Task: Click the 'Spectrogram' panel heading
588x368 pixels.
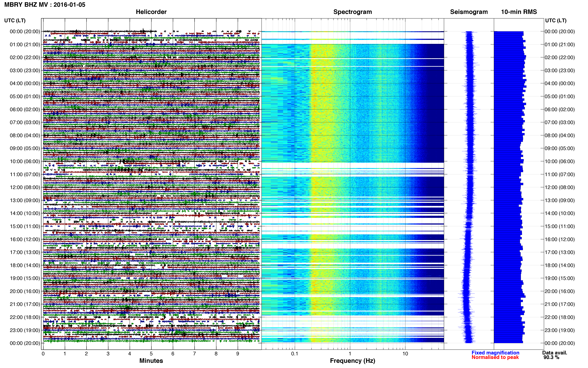Action: [x=352, y=12]
